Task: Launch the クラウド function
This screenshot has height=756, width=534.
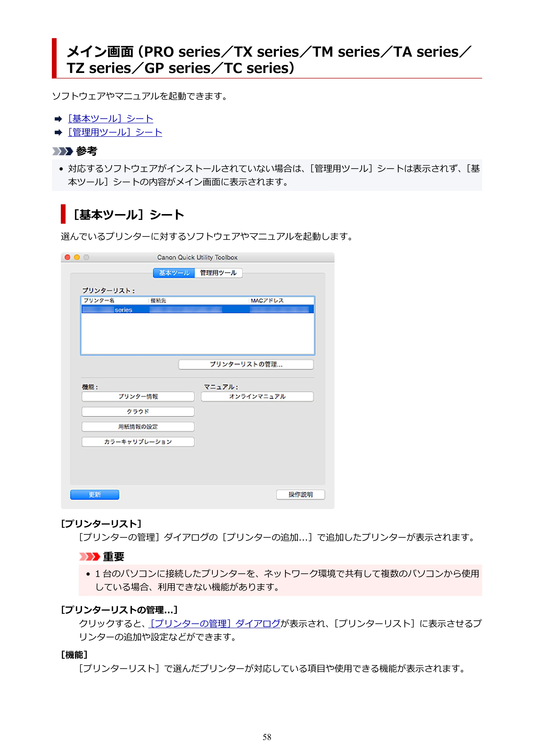Action: coord(138,412)
